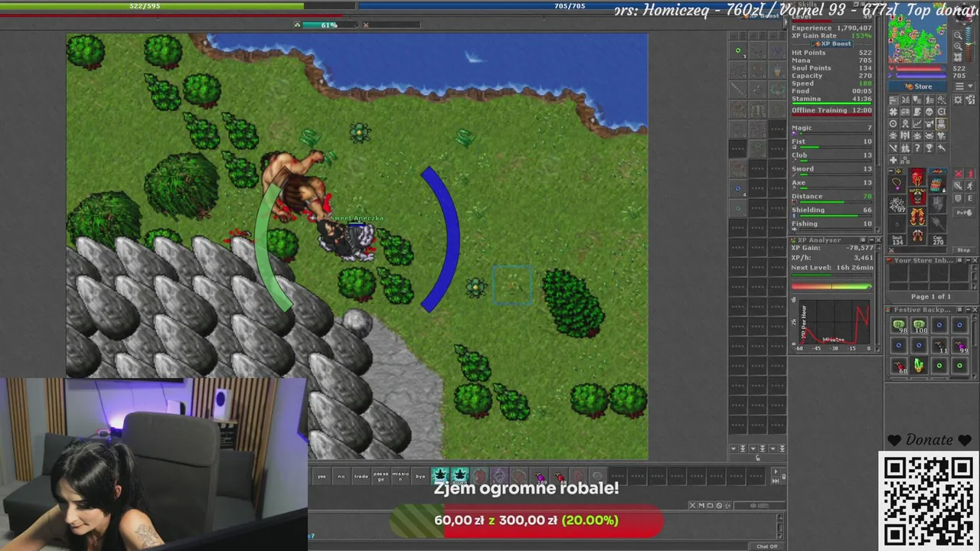Select the amulet equipment slot
Image resolution: width=980 pixels, height=551 pixels.
pos(897,184)
